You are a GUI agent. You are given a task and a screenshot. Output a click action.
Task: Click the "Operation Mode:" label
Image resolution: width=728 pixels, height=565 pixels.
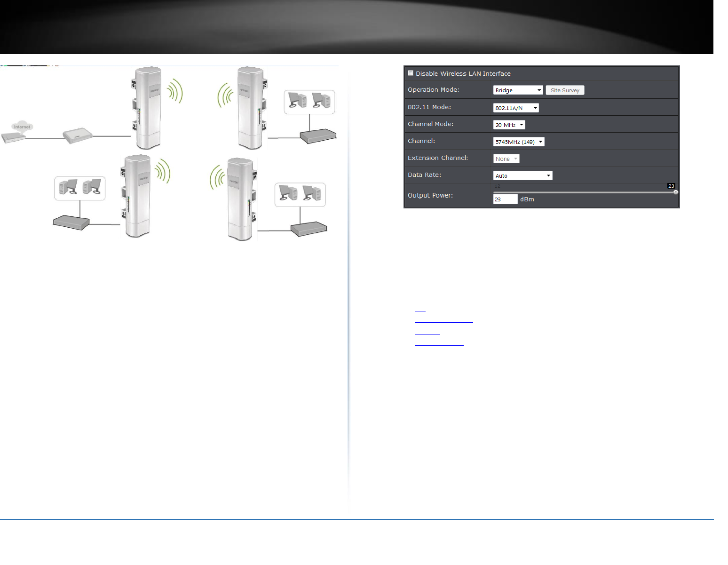pyautogui.click(x=433, y=89)
